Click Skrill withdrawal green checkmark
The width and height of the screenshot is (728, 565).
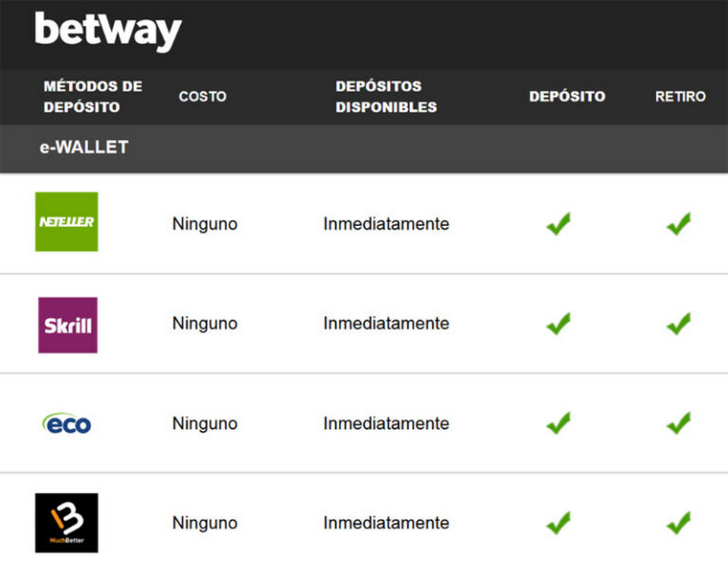[x=678, y=324]
